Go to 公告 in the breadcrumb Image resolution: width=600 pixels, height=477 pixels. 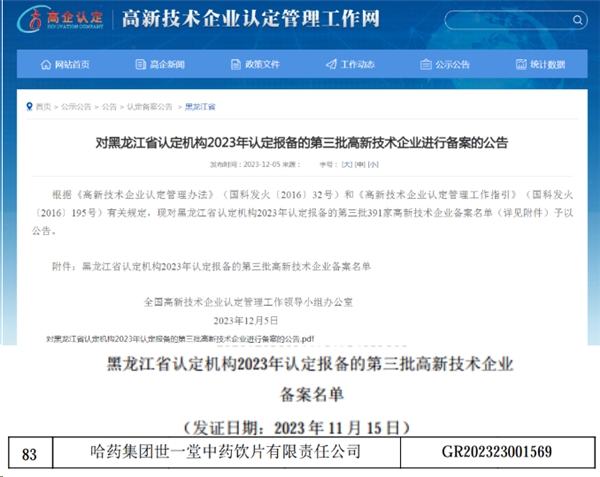tap(109, 107)
